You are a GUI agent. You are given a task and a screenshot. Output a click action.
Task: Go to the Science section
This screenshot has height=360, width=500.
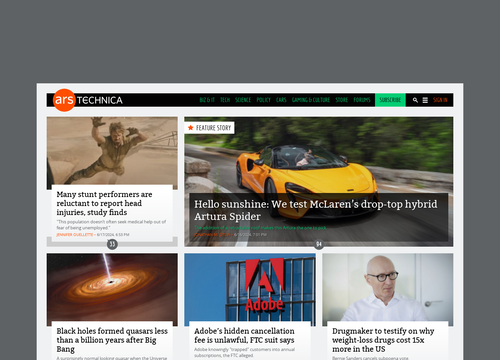coord(243,100)
